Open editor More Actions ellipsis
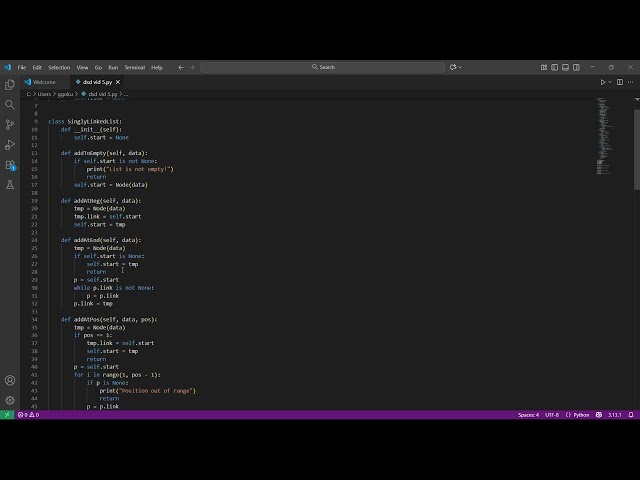640x480 pixels. 631,82
